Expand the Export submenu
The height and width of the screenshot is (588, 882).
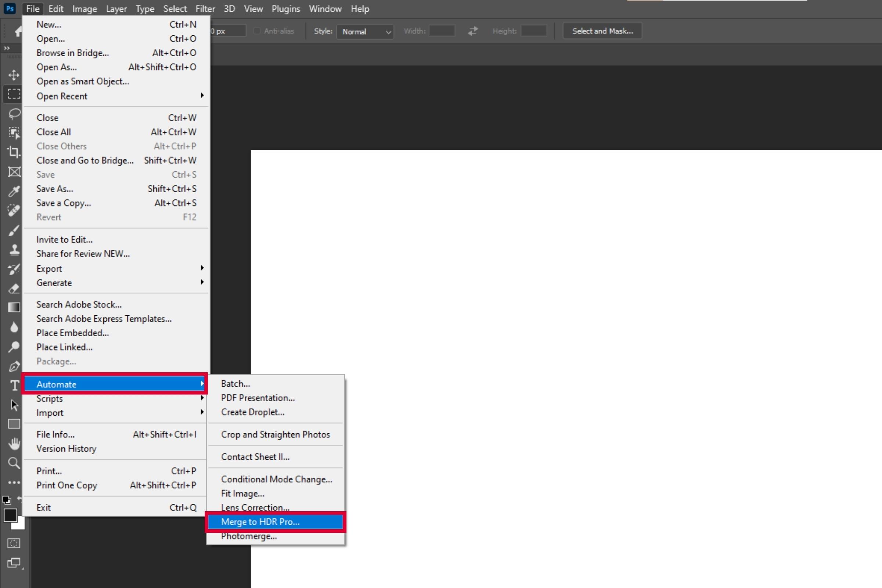tap(116, 269)
